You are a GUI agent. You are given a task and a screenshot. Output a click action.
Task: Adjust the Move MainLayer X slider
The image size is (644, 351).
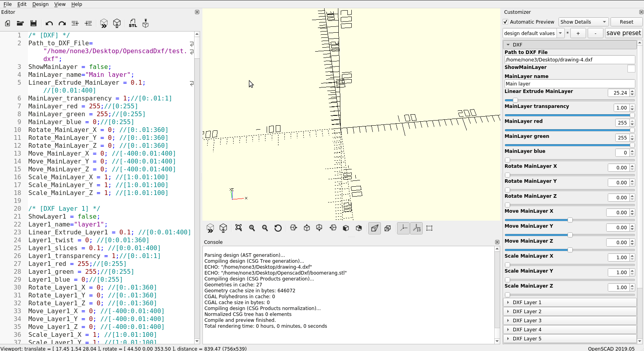point(570,220)
